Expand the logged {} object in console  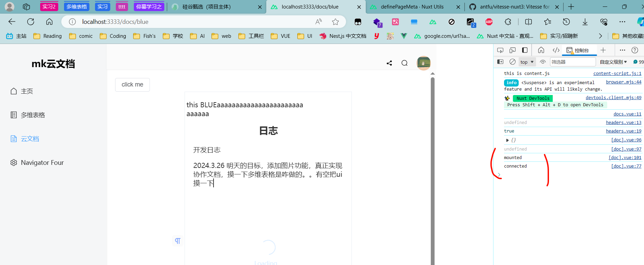pos(507,140)
